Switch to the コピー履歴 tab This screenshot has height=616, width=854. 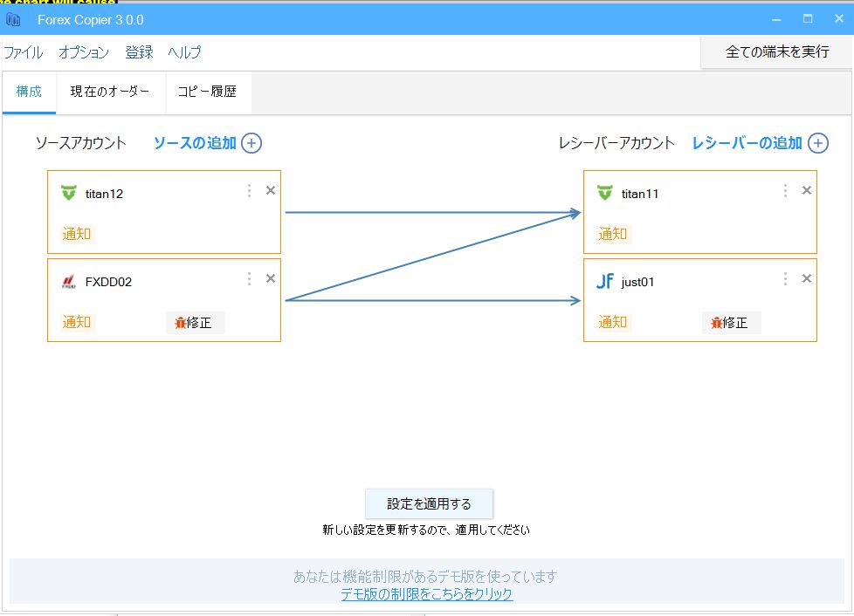pyautogui.click(x=208, y=92)
